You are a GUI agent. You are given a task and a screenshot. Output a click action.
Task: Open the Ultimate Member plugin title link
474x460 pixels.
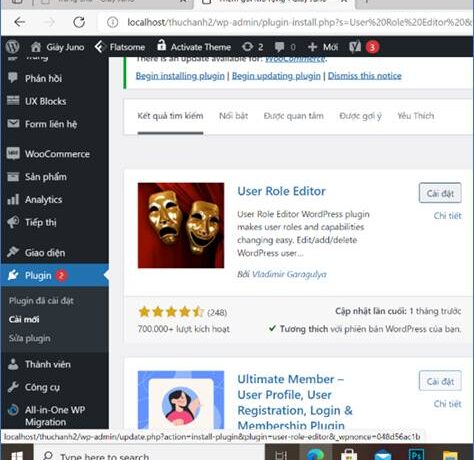pos(295,402)
